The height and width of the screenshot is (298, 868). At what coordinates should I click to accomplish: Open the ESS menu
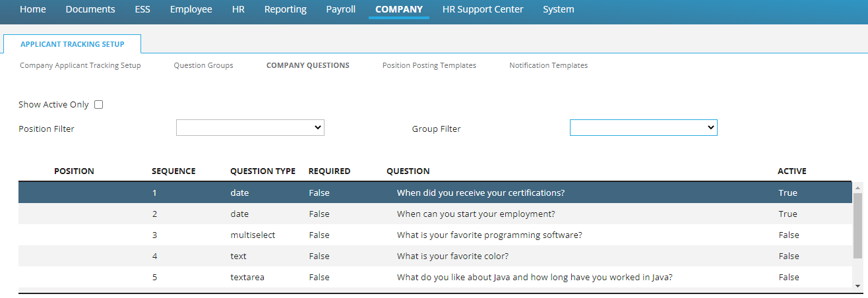pos(142,9)
